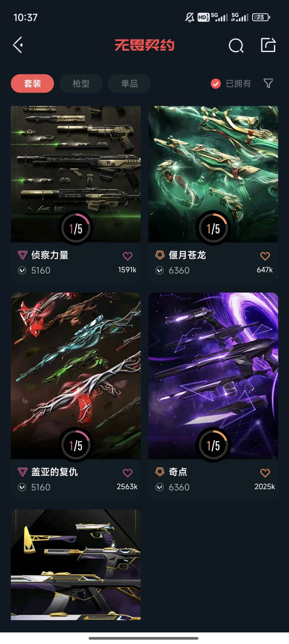Open the search magnifier icon
Viewport: 289px width, 644px height.
click(236, 45)
